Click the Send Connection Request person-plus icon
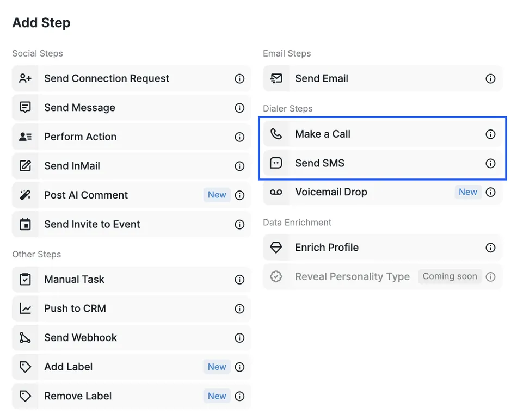Screen dimensions: 517x420 (25, 78)
